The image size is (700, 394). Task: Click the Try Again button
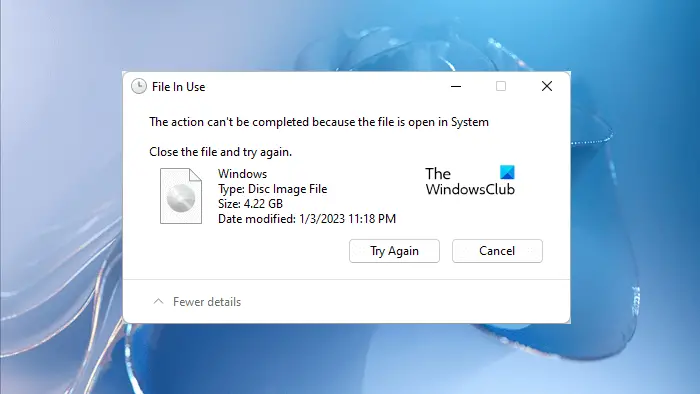pyautogui.click(x=394, y=251)
